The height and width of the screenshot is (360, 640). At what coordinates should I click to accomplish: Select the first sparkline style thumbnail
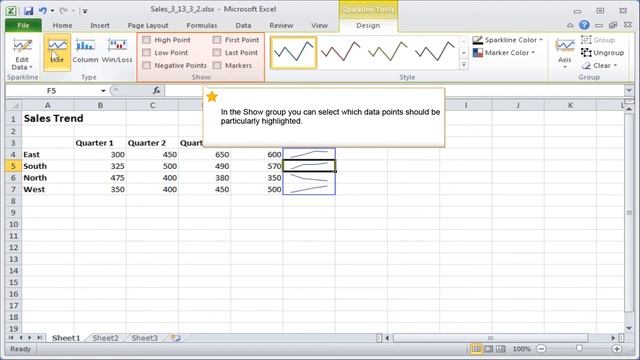[293, 53]
